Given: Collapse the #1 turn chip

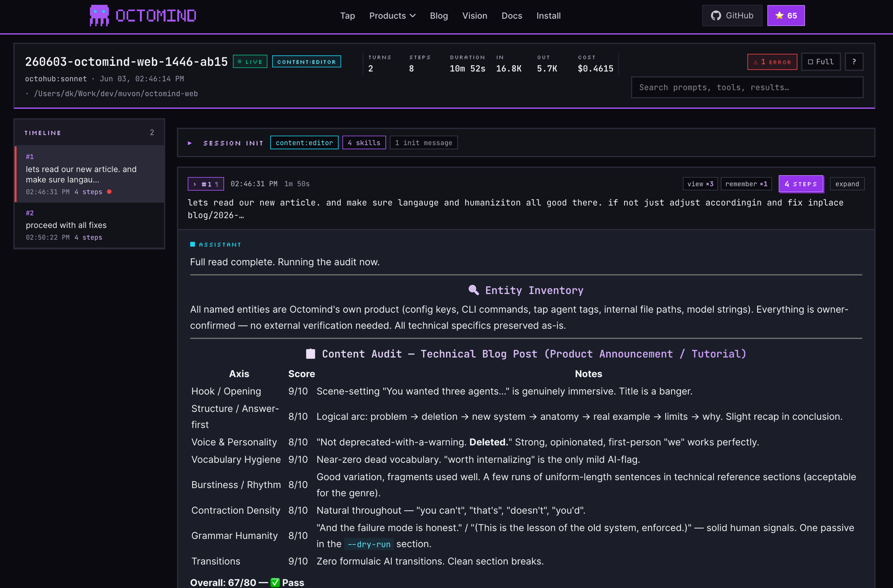Looking at the screenshot, I should click(x=205, y=184).
